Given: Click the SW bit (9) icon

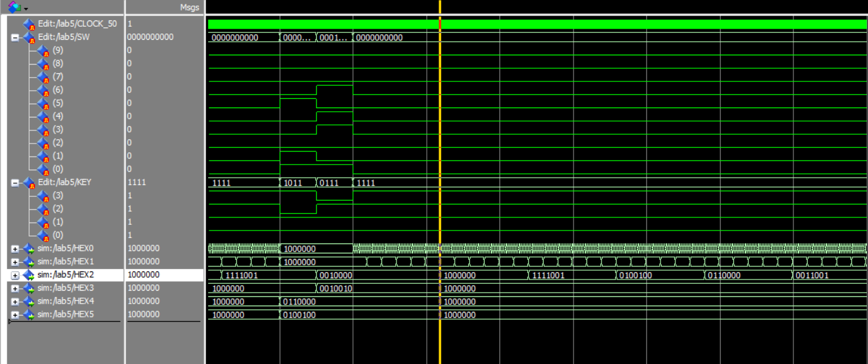Looking at the screenshot, I should [42, 51].
